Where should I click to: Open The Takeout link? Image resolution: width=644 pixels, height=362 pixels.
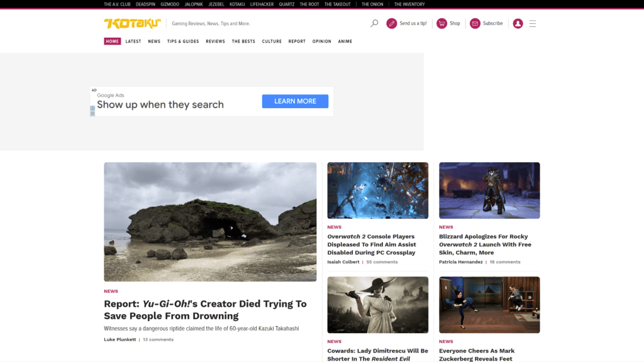click(338, 4)
